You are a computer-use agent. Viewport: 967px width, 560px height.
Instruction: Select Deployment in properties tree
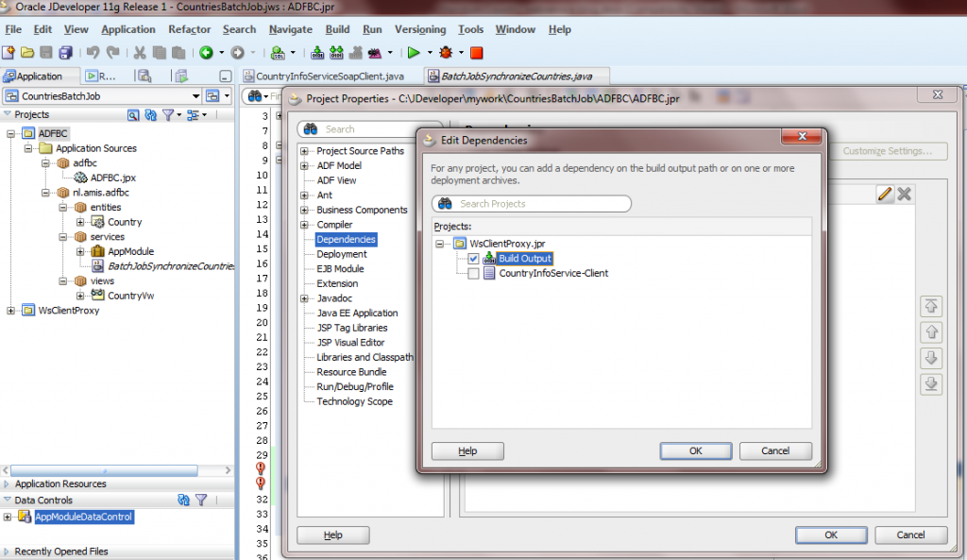(x=342, y=254)
